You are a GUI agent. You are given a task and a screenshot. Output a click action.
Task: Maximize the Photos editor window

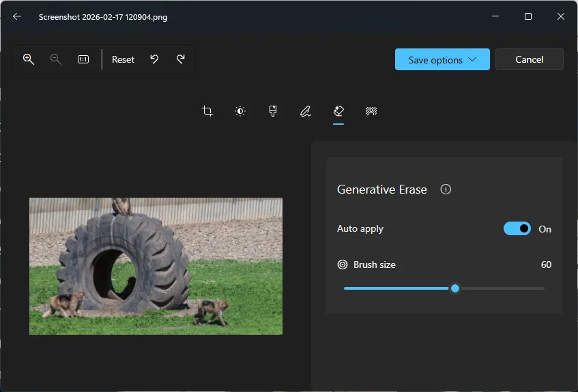528,16
